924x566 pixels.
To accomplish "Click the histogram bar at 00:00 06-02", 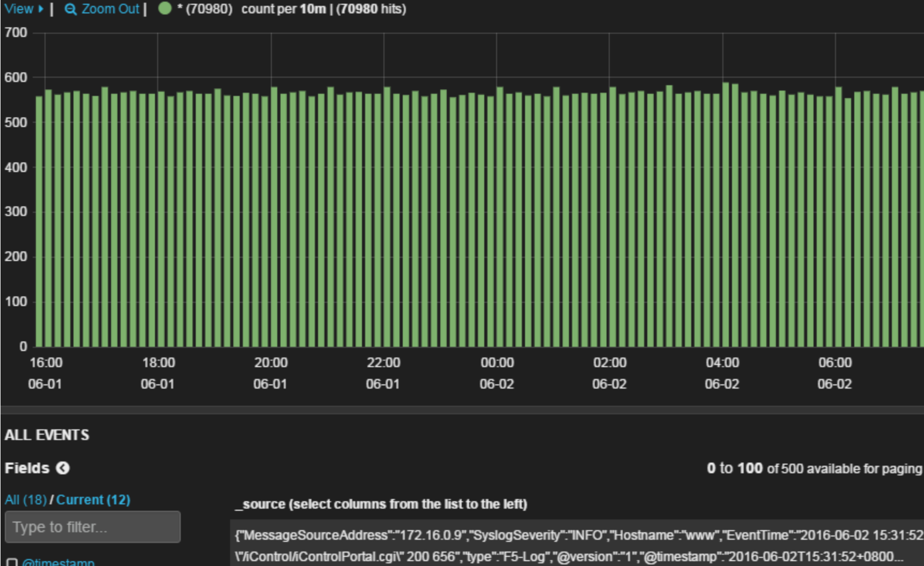I will click(x=500, y=217).
